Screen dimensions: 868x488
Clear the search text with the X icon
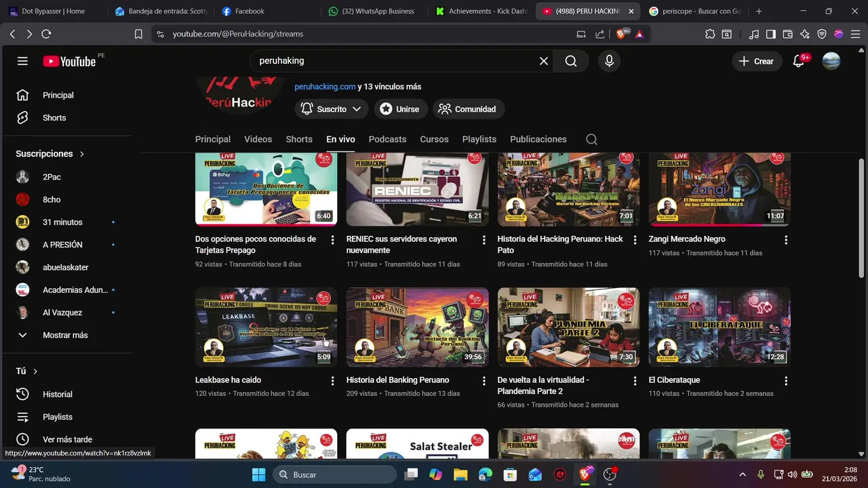pos(544,61)
